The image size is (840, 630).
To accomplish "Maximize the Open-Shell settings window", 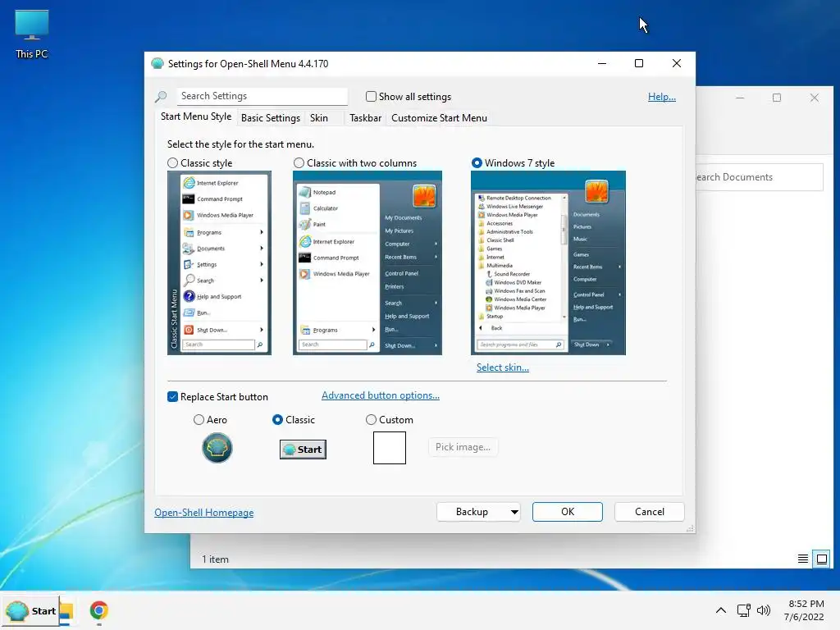I will click(x=638, y=63).
